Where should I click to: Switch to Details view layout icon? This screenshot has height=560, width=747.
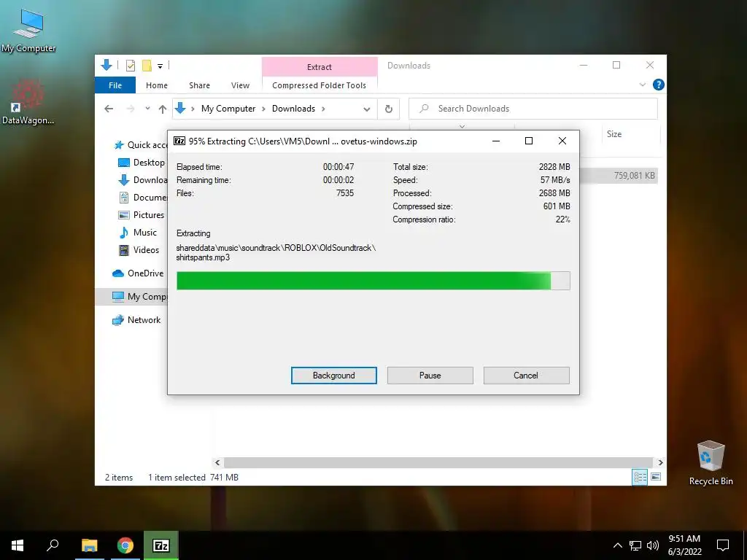pyautogui.click(x=640, y=477)
